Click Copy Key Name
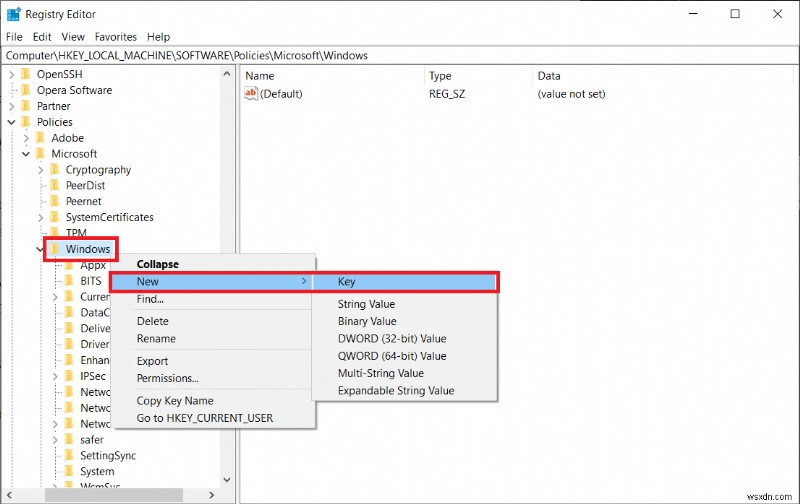 click(x=213, y=401)
